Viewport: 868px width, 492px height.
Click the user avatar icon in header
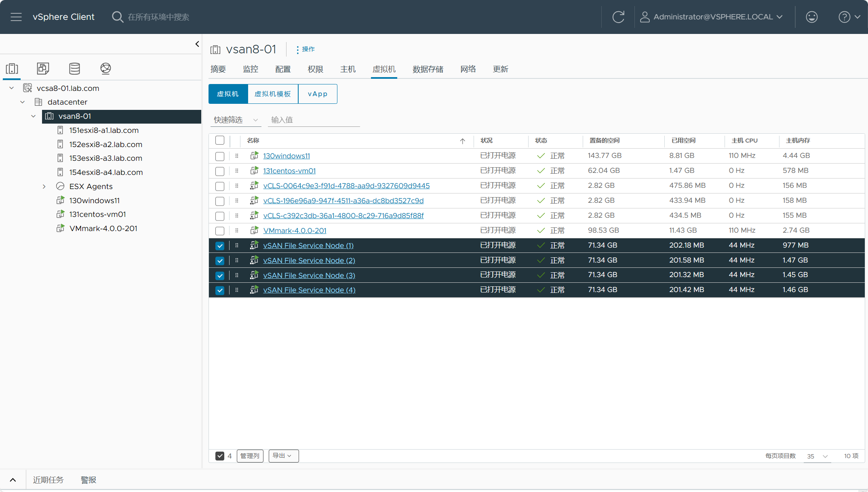click(645, 17)
